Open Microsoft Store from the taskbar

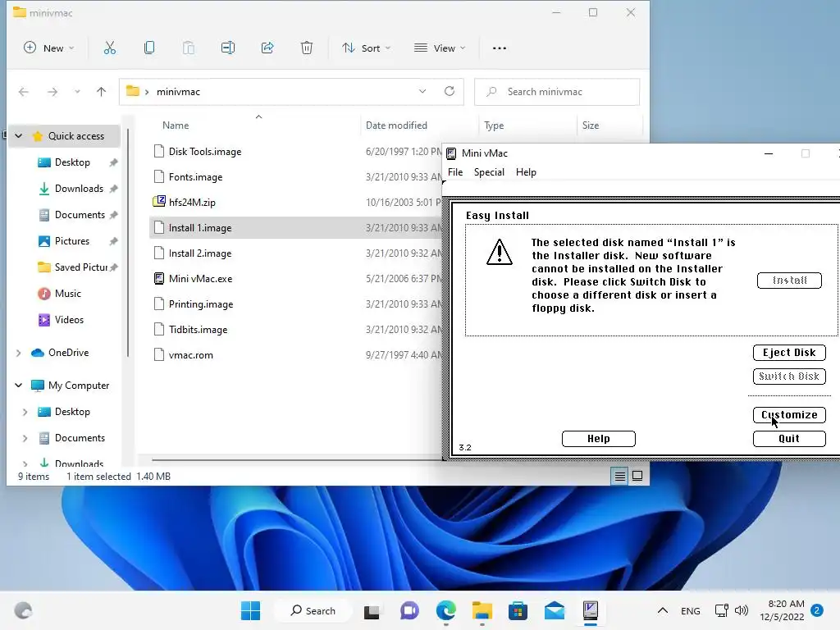click(x=518, y=610)
